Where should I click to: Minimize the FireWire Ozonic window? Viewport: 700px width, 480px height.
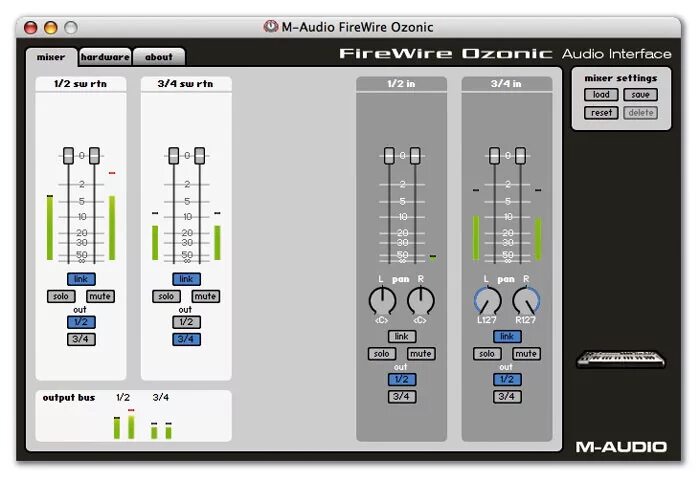pos(51,28)
